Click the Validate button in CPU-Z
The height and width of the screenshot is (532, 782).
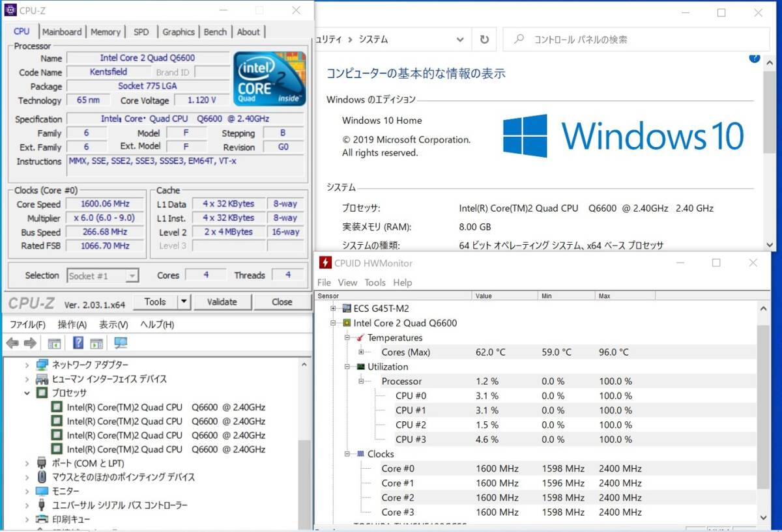222,301
